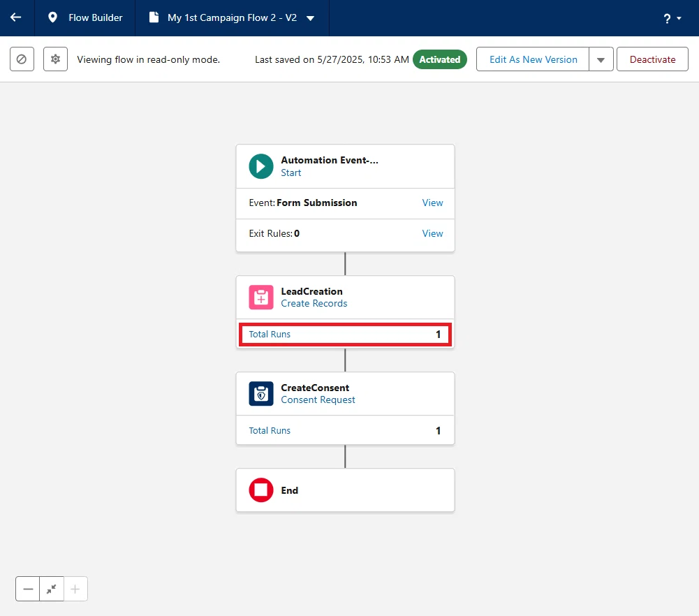Click the Form Submission event text
The image size is (699, 616).
(x=316, y=203)
